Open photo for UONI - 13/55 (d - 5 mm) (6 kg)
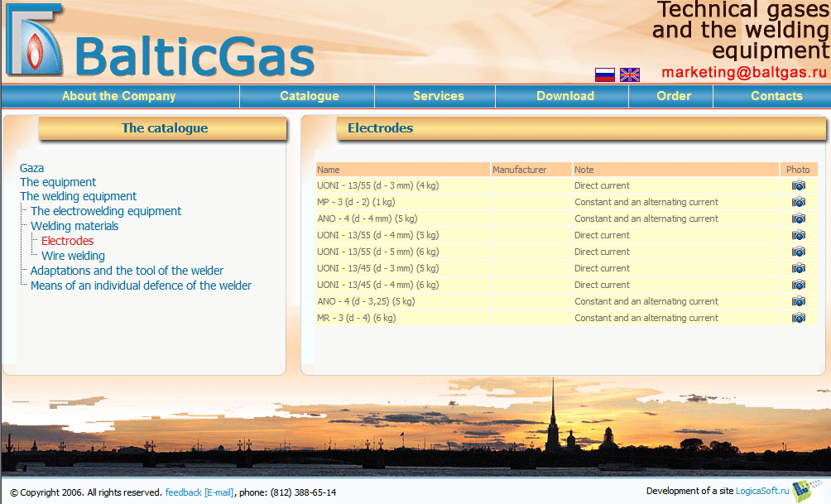831x504 pixels. (798, 252)
